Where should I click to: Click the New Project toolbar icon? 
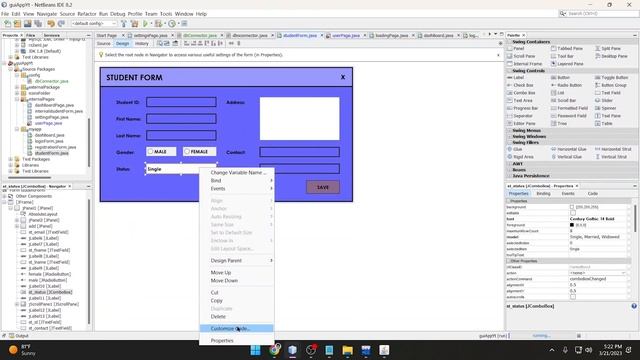pyautogui.click(x=18, y=24)
